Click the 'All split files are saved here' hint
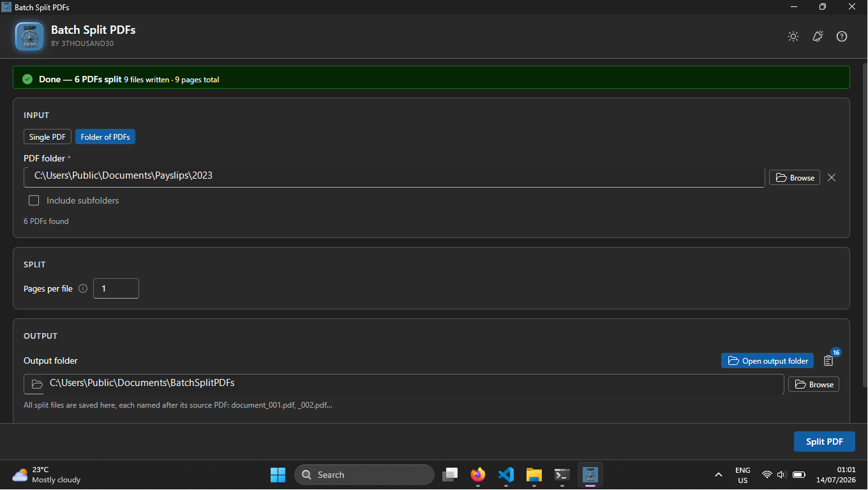This screenshot has width=868, height=490. [x=178, y=405]
